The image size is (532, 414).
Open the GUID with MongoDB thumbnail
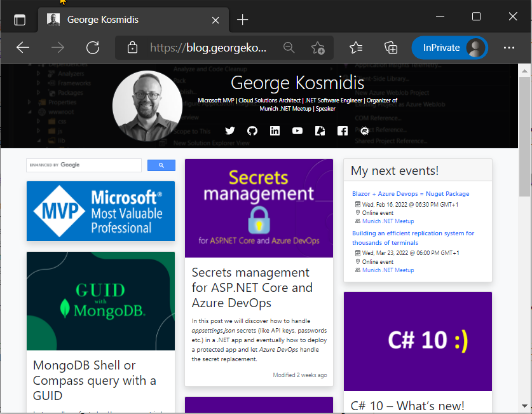(101, 301)
